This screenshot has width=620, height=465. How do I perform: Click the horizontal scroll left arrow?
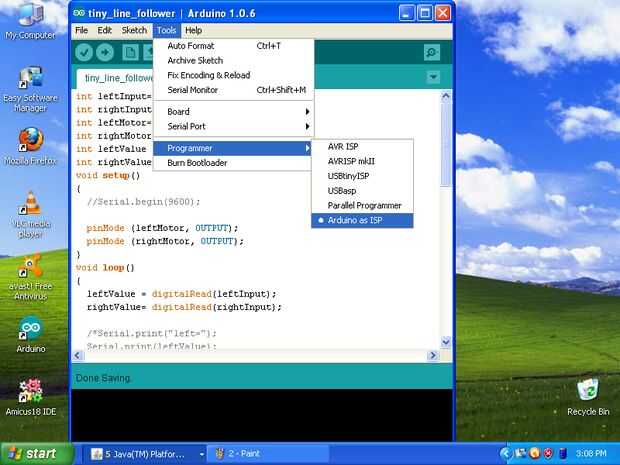coord(78,355)
